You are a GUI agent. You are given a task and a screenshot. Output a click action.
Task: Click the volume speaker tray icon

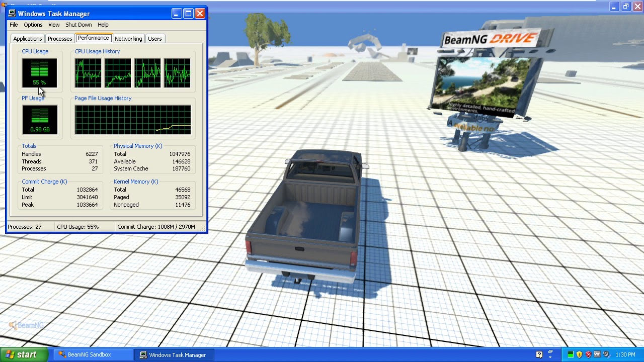[606, 354]
